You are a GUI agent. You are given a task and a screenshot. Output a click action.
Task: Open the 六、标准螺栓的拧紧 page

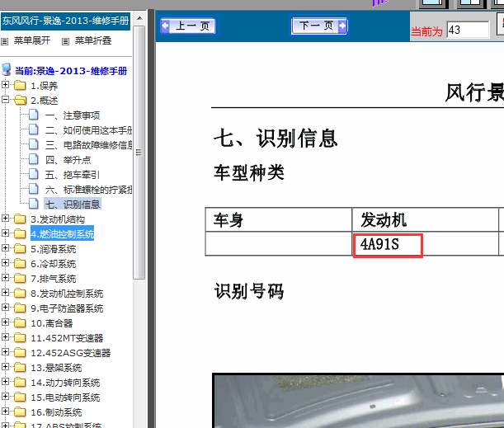click(88, 190)
